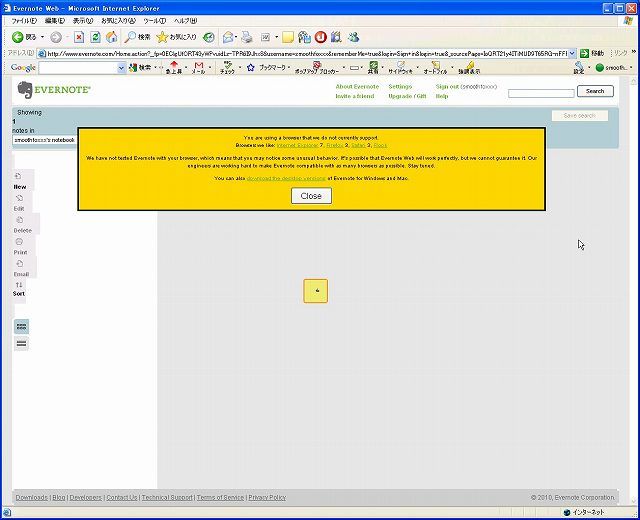Viewport: 640px width, 520px height.
Task: Switch to the lower list view icon
Action: pos(21,344)
